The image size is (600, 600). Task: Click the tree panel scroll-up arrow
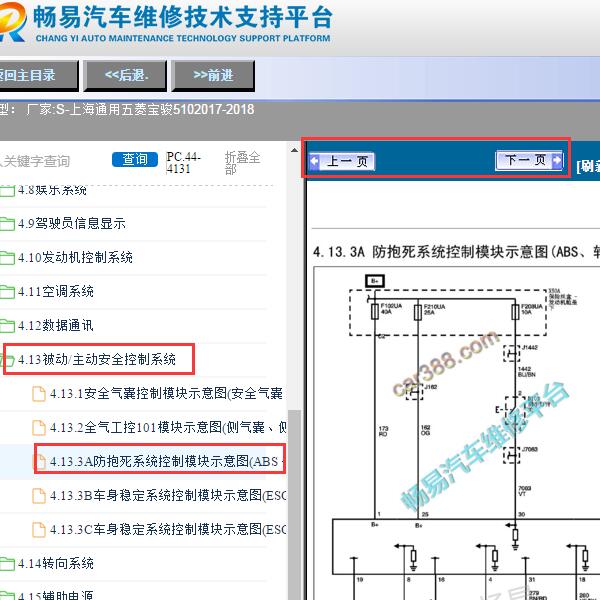(x=294, y=150)
